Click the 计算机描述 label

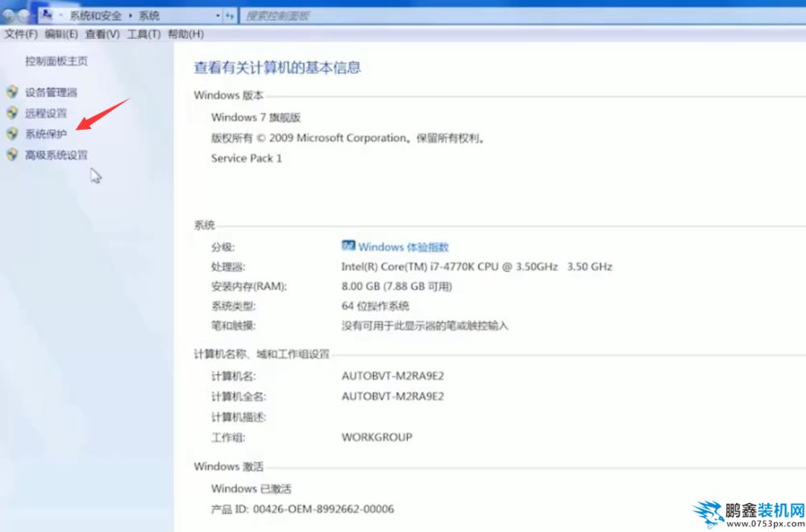pyautogui.click(x=239, y=417)
